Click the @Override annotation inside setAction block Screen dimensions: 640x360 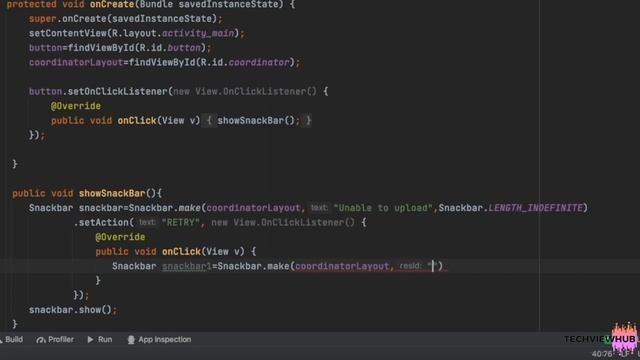[x=120, y=237]
